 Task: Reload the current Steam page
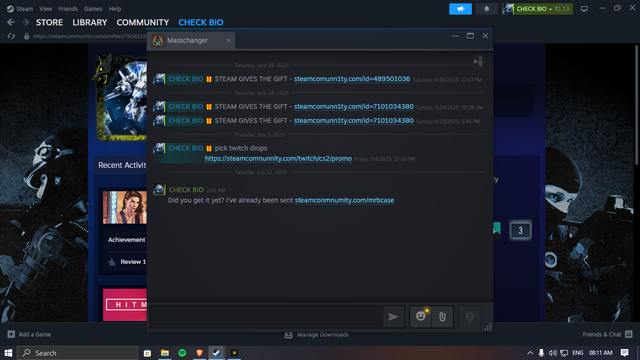[11, 36]
